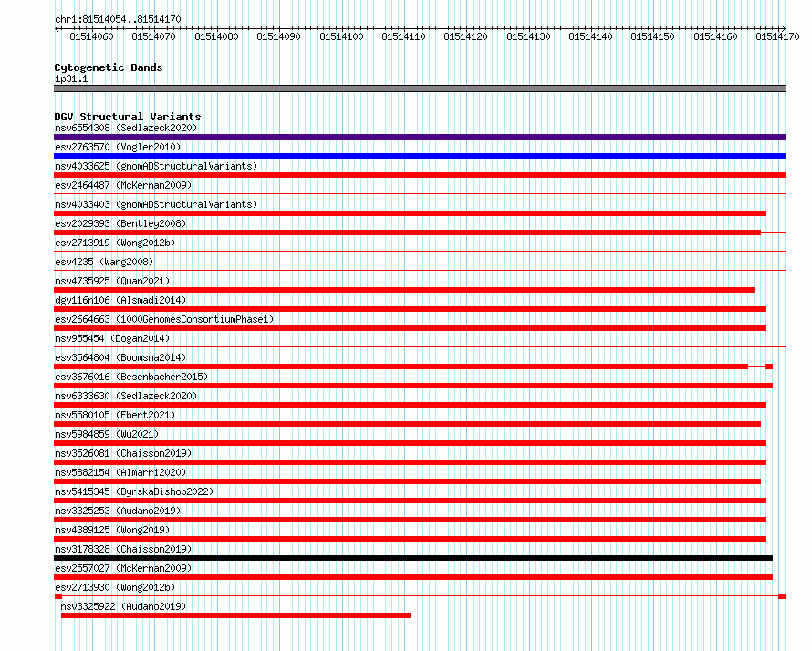The width and height of the screenshot is (812, 651).
Task: Click esv2029393 (Bentley2008) label
Action: (120, 223)
